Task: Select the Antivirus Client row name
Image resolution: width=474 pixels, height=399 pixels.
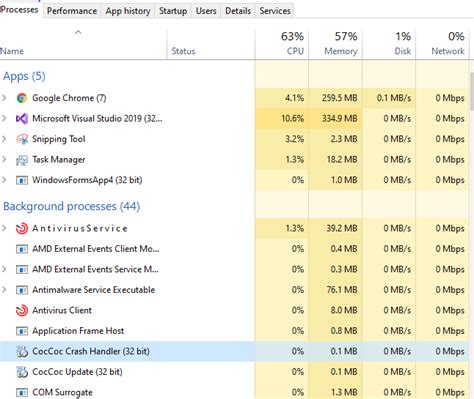Action: (62, 310)
